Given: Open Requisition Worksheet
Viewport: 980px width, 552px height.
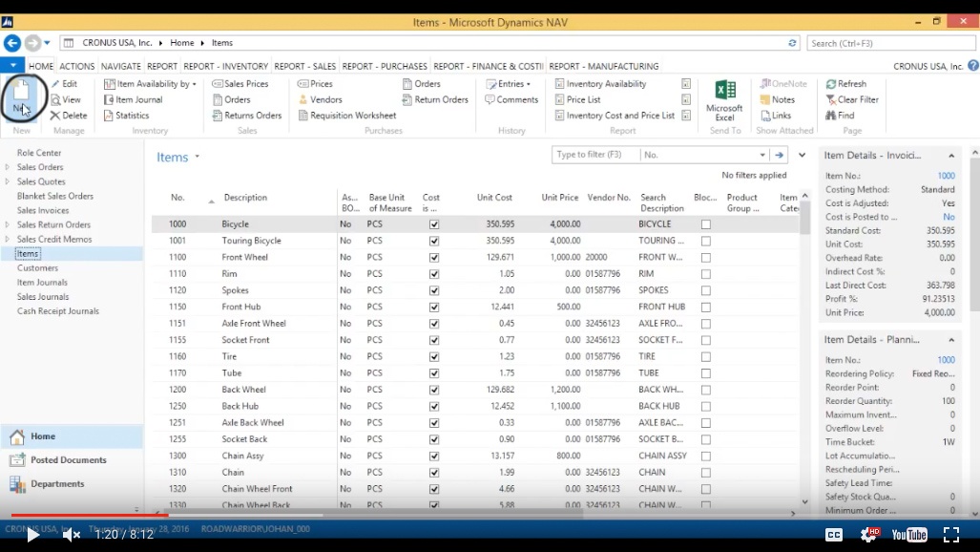Looking at the screenshot, I should [x=347, y=116].
